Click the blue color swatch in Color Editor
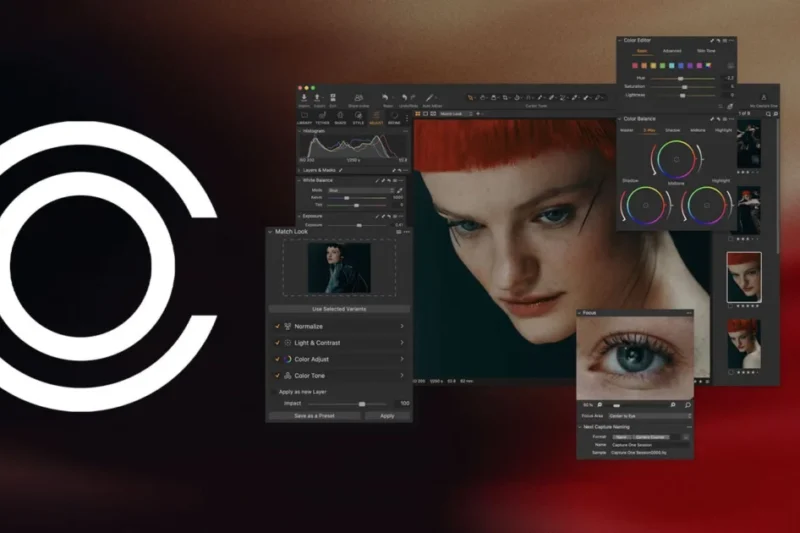Viewport: 800px width, 533px height. click(681, 66)
